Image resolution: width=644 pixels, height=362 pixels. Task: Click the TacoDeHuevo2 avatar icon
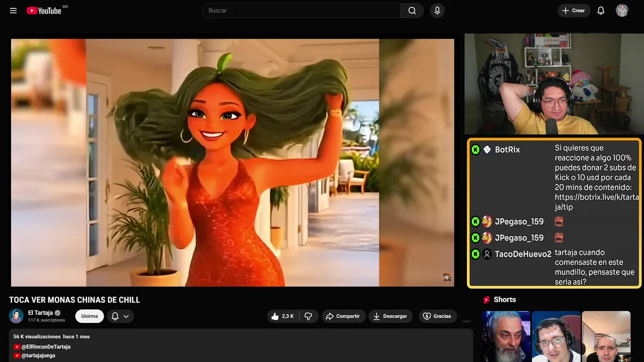point(487,254)
